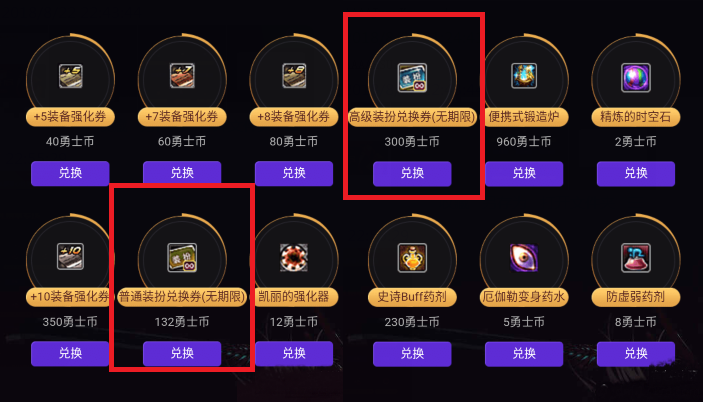This screenshot has width=703, height=402.
Task: Redeem the +5装备强化券 for 40勇士币
Action: [x=70, y=173]
